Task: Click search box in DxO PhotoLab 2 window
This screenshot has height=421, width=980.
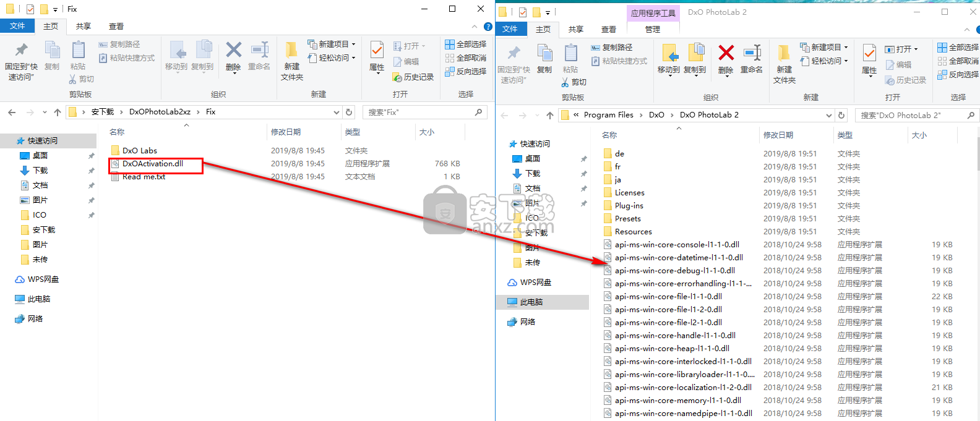Action: pyautogui.click(x=917, y=115)
